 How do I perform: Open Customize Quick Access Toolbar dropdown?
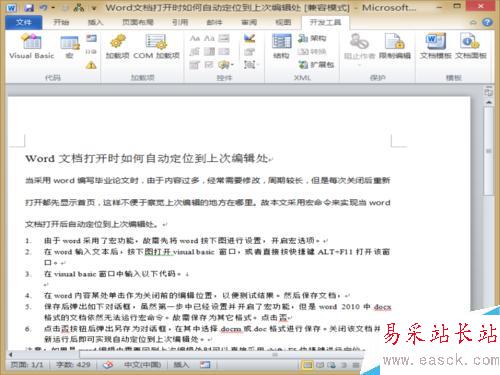[94, 8]
